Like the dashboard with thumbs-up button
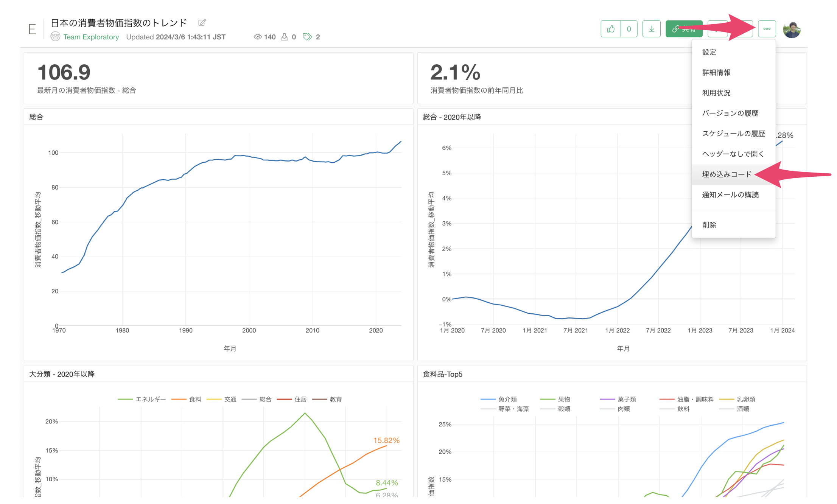The width and height of the screenshot is (837, 504). point(611,29)
